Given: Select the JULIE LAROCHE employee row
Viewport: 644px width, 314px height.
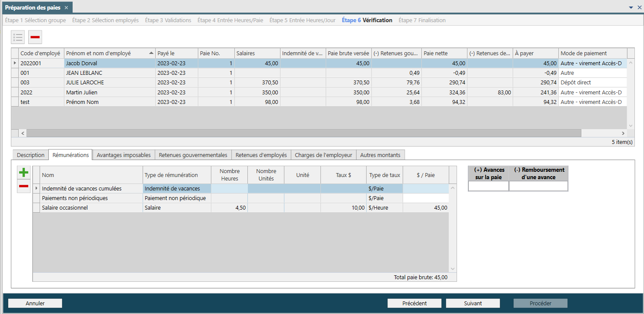Looking at the screenshot, I should pos(319,83).
